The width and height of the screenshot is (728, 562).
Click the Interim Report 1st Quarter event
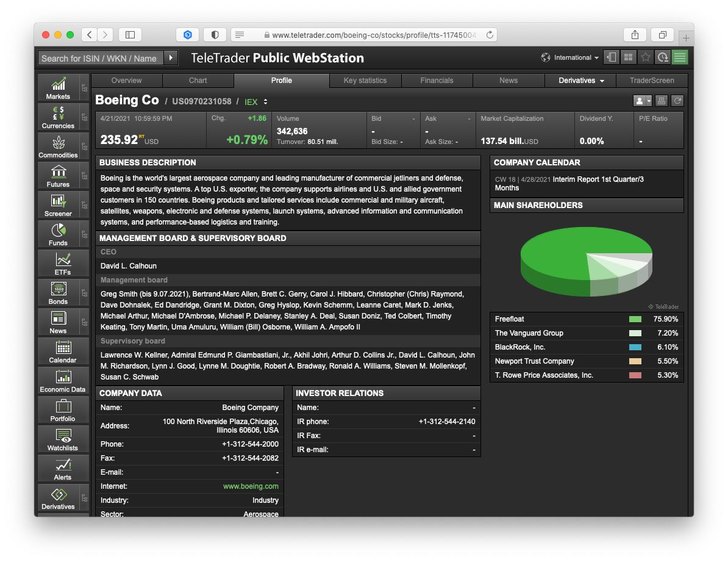click(569, 184)
